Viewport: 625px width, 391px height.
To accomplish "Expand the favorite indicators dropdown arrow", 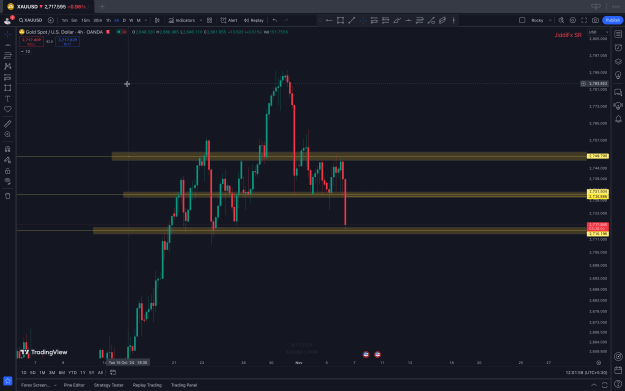I will click(200, 20).
